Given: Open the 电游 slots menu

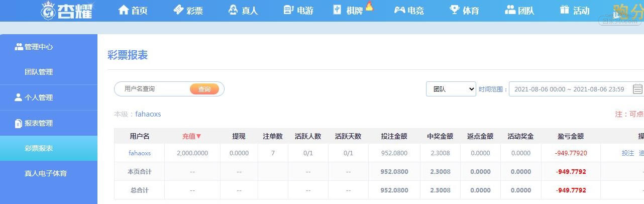Looking at the screenshot, I should 304,11.
